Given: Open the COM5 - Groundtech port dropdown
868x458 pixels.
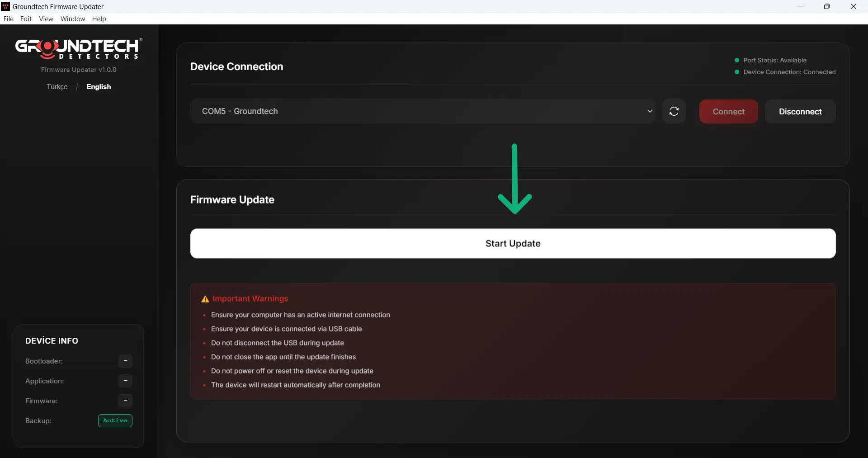Looking at the screenshot, I should 422,111.
